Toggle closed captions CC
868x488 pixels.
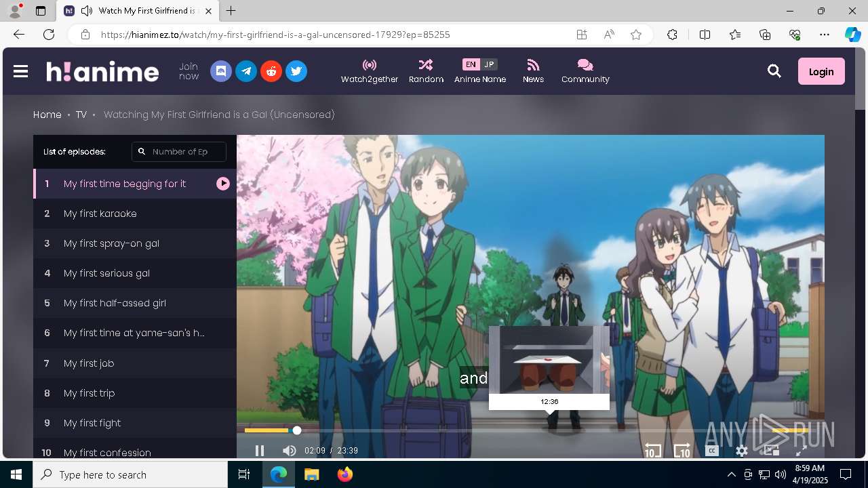coord(712,451)
